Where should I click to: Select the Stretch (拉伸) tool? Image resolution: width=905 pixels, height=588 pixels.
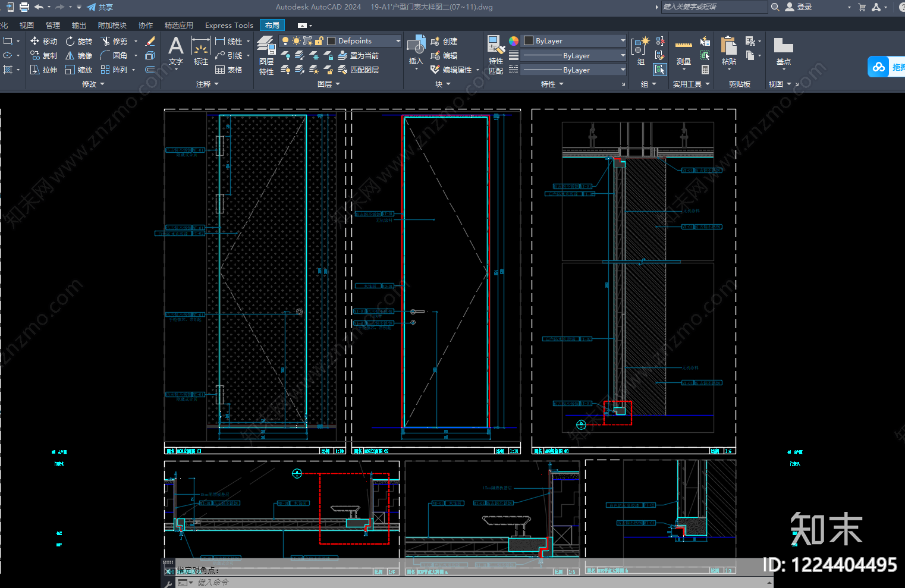tap(43, 70)
